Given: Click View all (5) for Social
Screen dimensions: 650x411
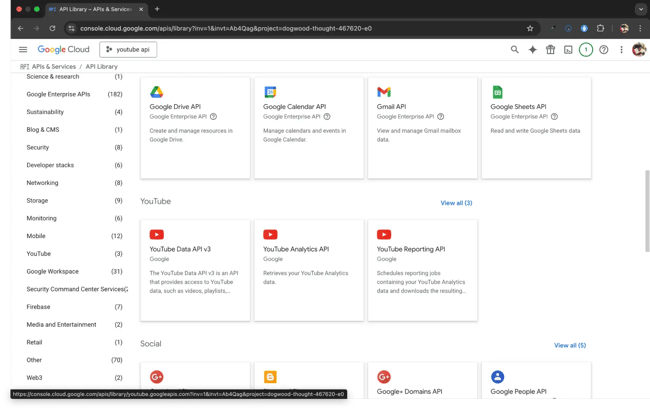Looking at the screenshot, I should [x=569, y=345].
